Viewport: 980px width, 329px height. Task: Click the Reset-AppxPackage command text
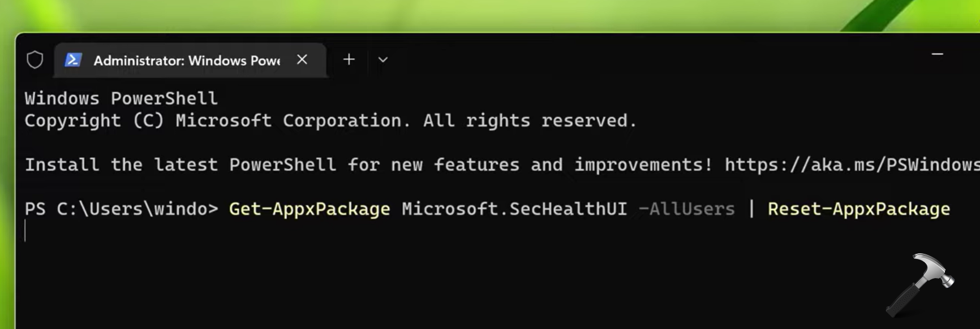[858, 209]
